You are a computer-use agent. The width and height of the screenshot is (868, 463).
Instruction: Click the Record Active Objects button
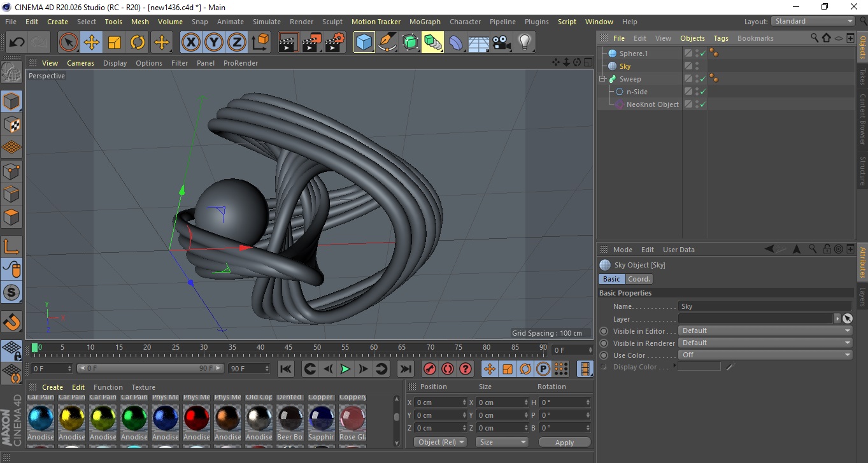(x=430, y=369)
